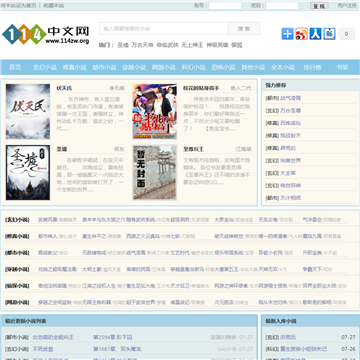Open recommended novel 万古至尊
This screenshot has width=360, height=360.
click(x=290, y=111)
